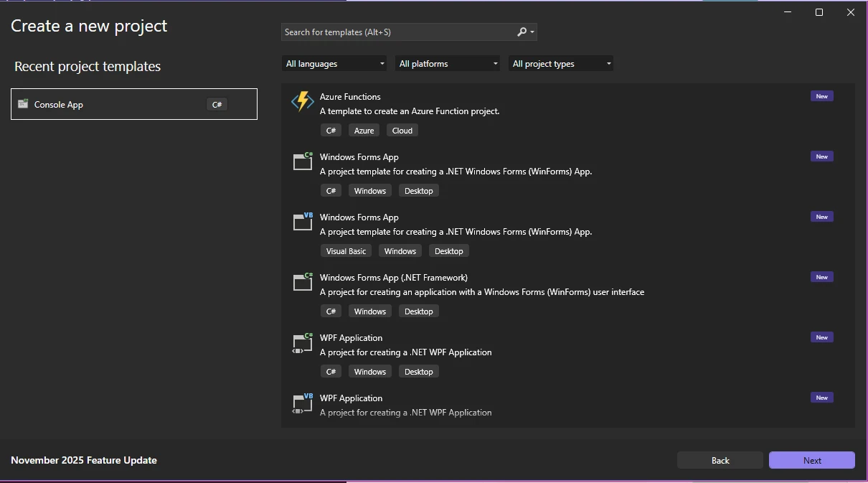Focus the Search for templates field
Viewport: 868px width, 483px height.
pyautogui.click(x=398, y=32)
